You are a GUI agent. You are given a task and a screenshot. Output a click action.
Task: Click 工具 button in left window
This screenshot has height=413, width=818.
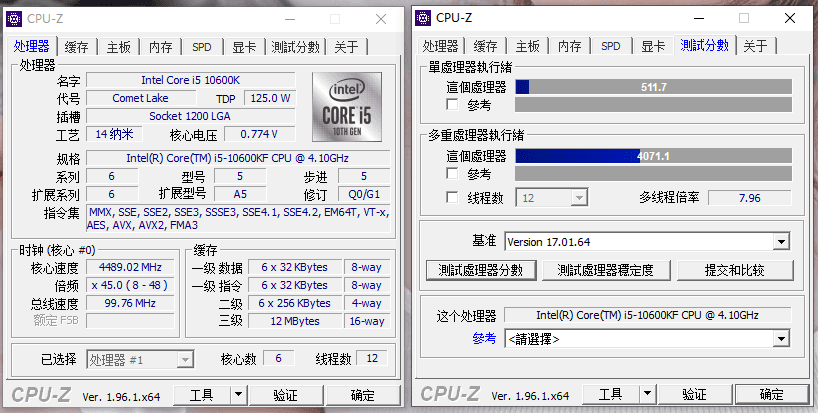point(201,395)
